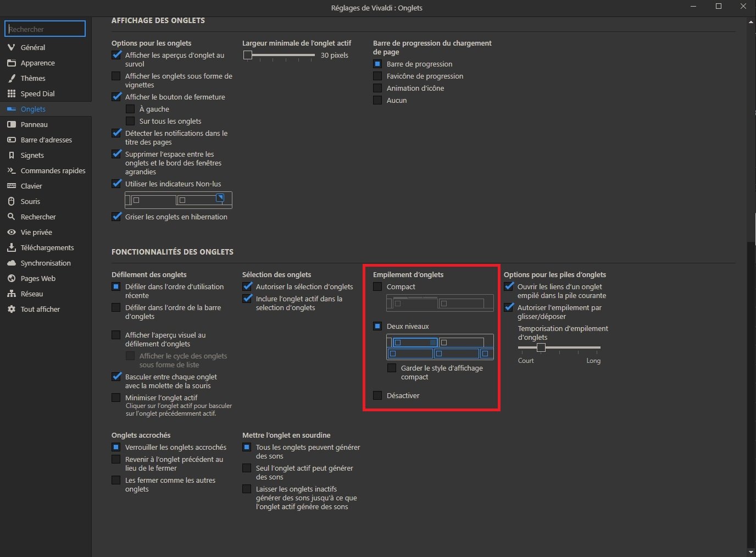Choose Favicône de progression option

click(x=377, y=76)
